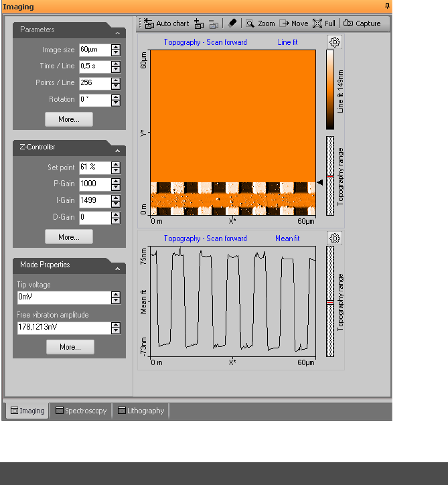Click the Points / Line input field
The height and width of the screenshot is (485, 448).
[x=95, y=83]
